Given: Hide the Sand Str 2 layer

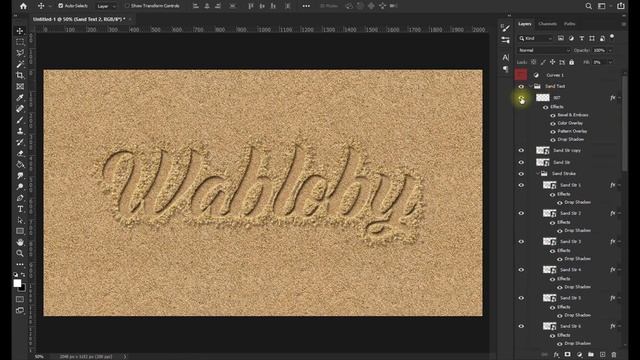Looking at the screenshot, I should (x=521, y=213).
